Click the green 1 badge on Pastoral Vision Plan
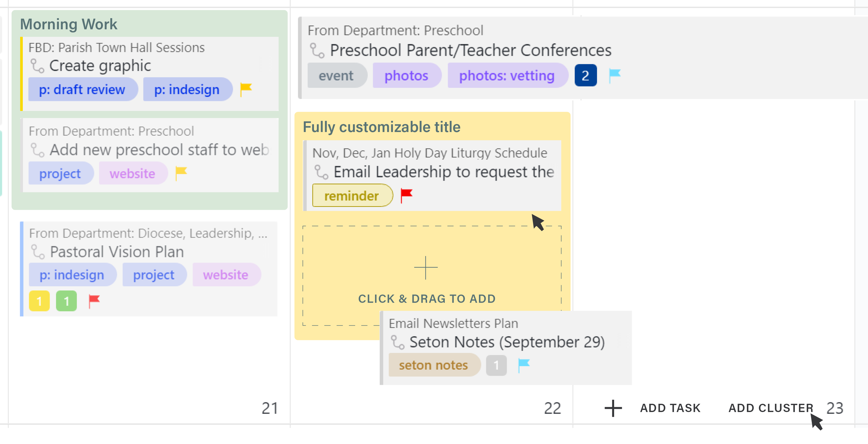868x444 pixels. click(x=66, y=301)
